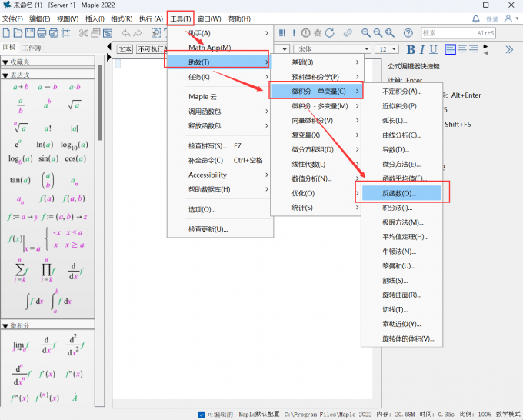Click the 文本 mode button
523x420 pixels.
[125, 48]
